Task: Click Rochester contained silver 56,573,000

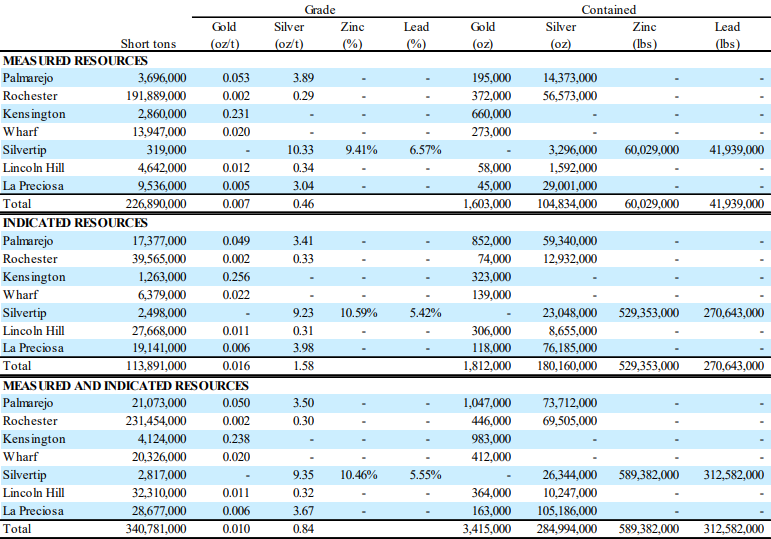Action: tap(570, 96)
